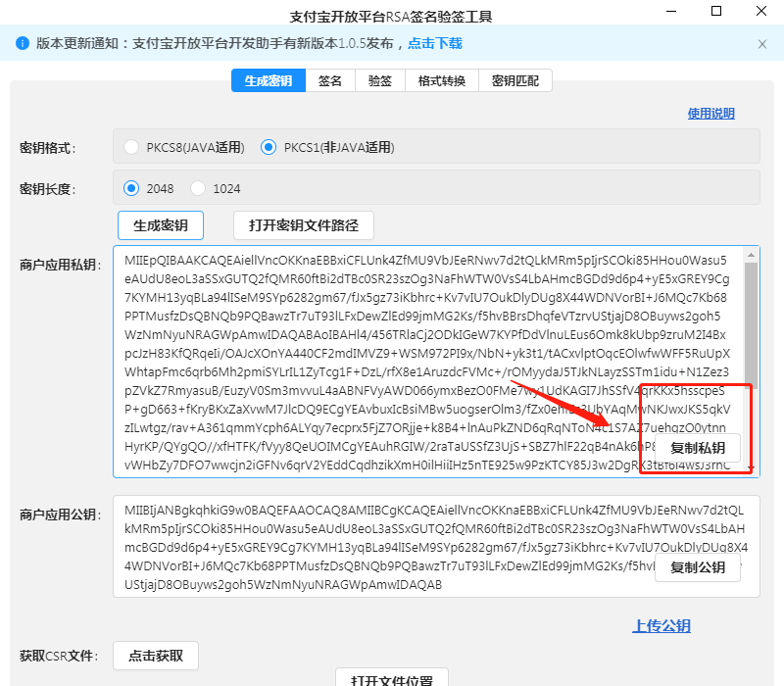784x686 pixels.
Task: Click the 获取CSR文件: label
Action: coord(59,656)
